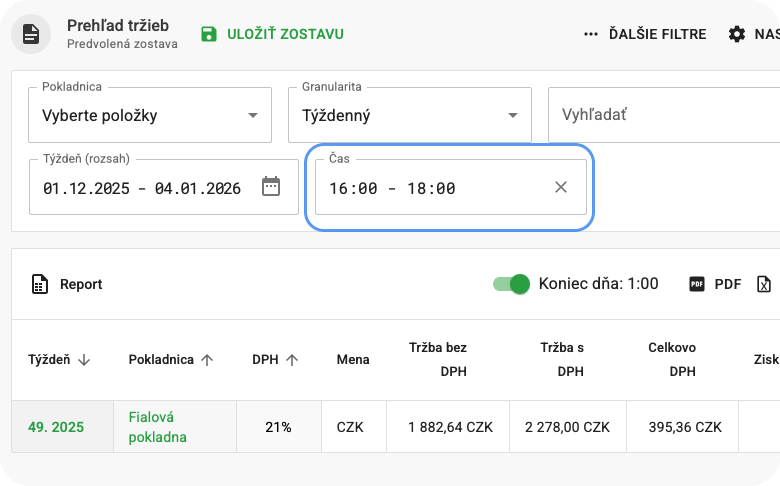The image size is (780, 486).
Task: Sort by the DPH column header
Action: click(275, 360)
